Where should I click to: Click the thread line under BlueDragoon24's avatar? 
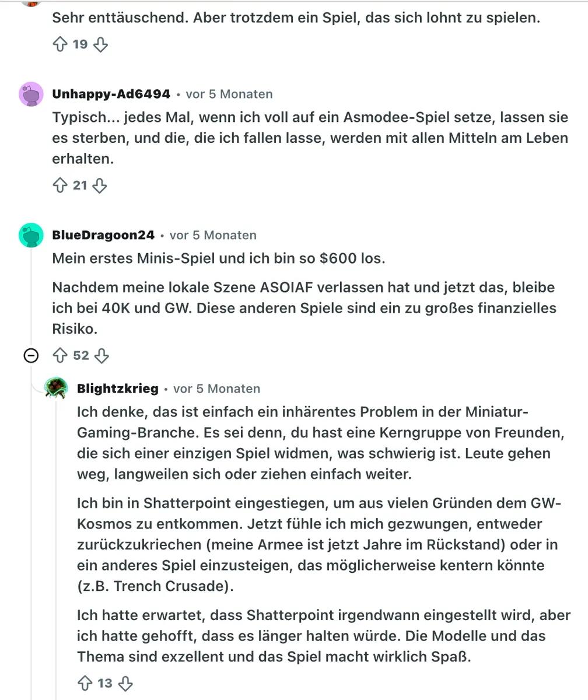(31, 297)
